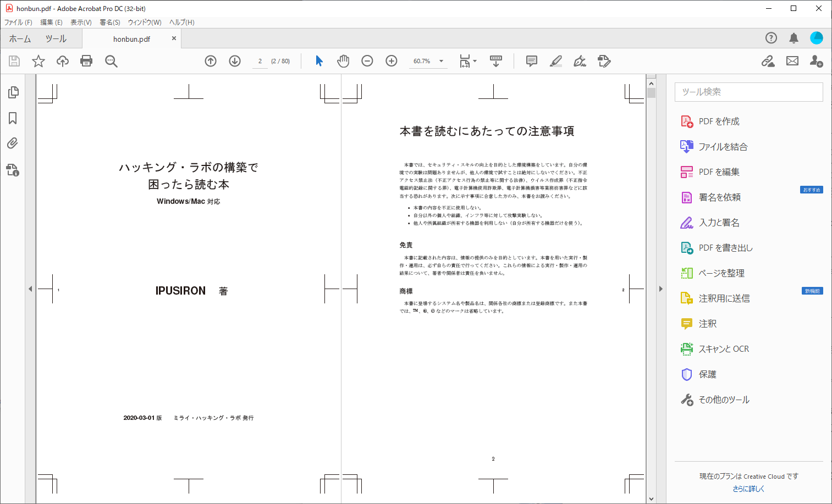Click the Save file icon

click(x=14, y=61)
